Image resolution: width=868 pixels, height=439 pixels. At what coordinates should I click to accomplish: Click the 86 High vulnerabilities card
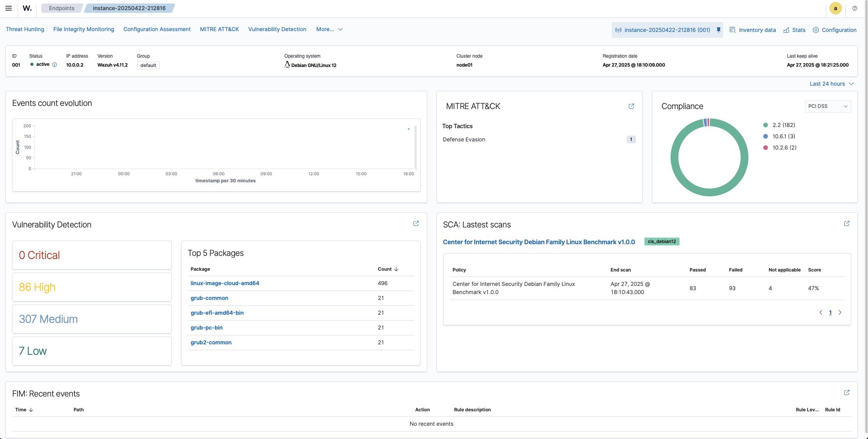[92, 287]
